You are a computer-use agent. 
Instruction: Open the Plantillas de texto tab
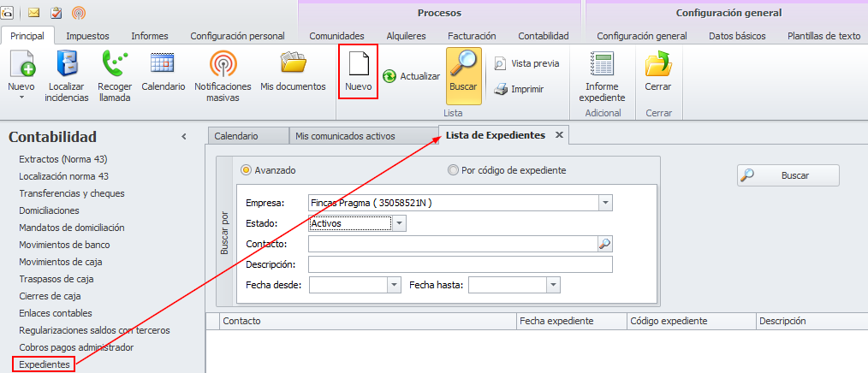(x=823, y=36)
